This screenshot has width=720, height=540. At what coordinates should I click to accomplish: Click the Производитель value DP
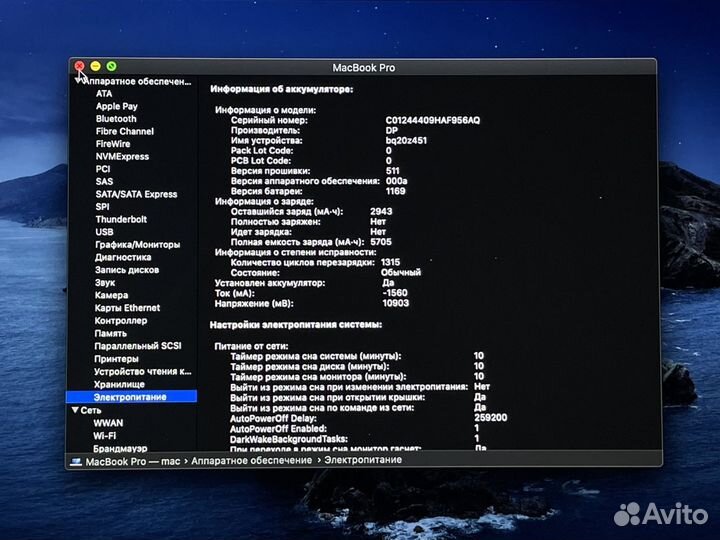point(392,130)
